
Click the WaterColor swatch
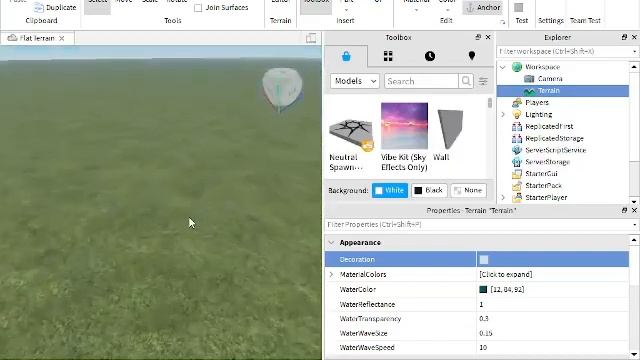[x=483, y=289]
